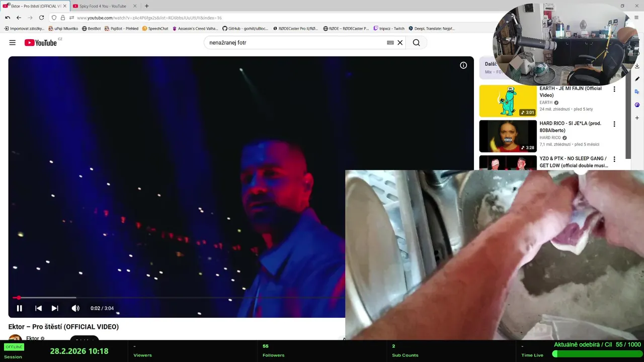
Task: Open the sidebar pencil edit icon
Action: point(637,79)
